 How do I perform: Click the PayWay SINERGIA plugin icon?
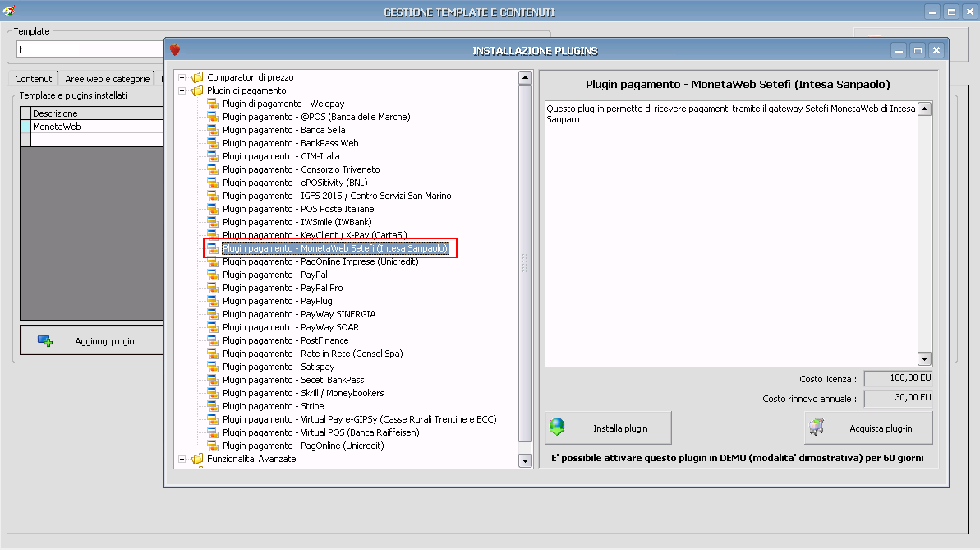click(x=213, y=314)
